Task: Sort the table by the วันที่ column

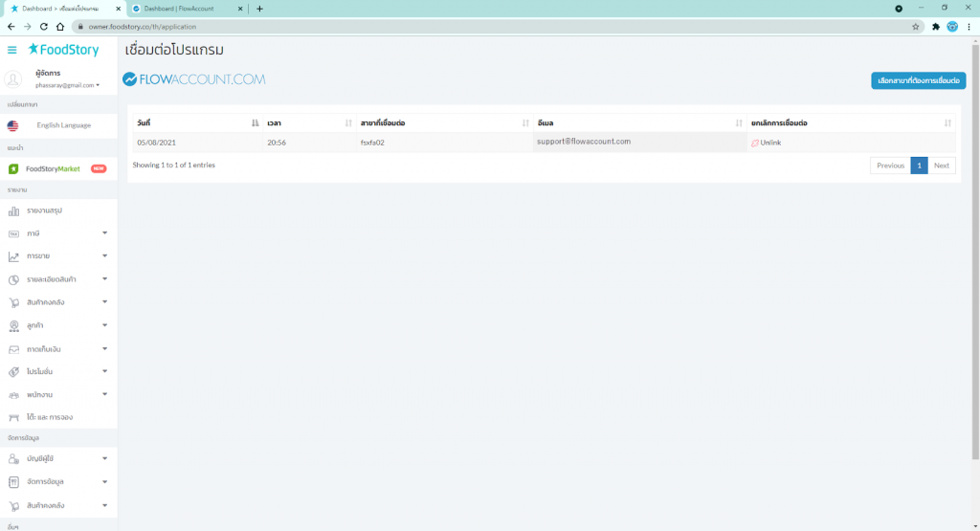Action: coord(196,123)
